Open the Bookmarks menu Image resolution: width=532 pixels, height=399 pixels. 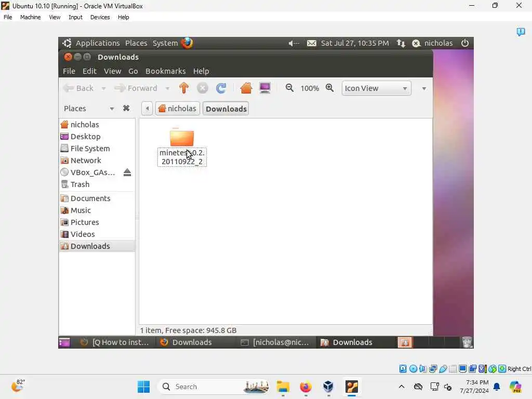point(166,71)
